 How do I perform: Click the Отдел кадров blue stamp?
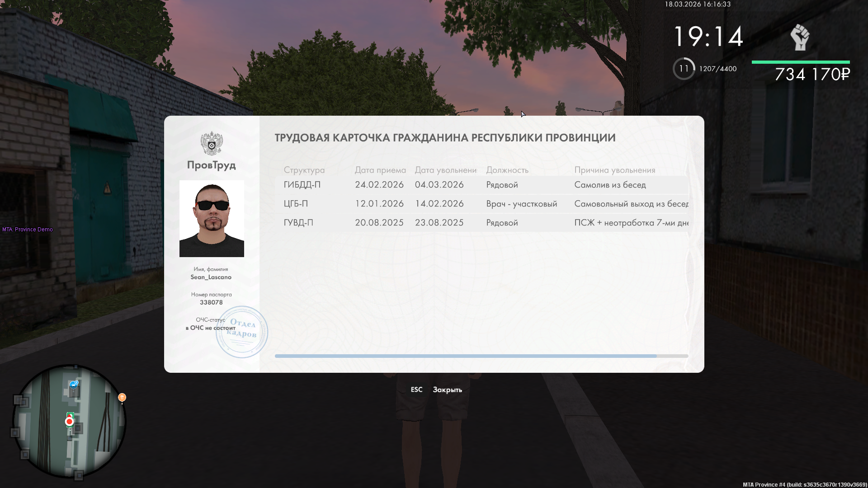[242, 332]
